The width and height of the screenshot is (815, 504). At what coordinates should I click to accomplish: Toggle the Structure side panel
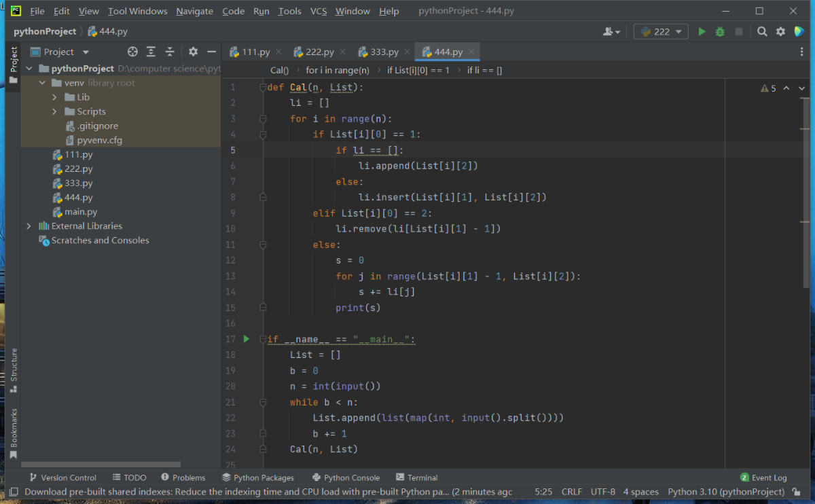(14, 370)
